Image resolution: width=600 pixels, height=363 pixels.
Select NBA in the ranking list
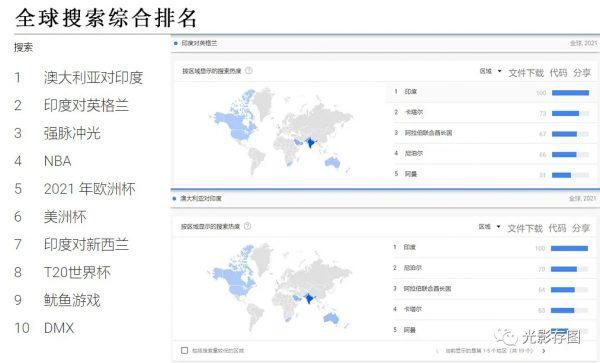pyautogui.click(x=58, y=161)
